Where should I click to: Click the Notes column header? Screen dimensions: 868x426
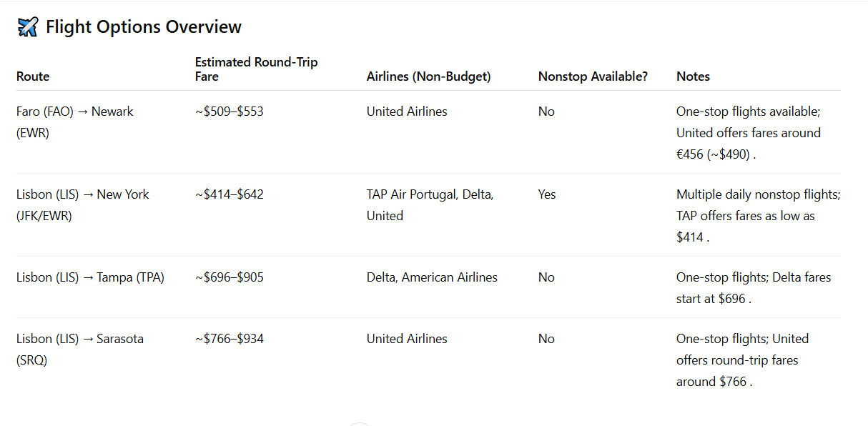(x=693, y=76)
